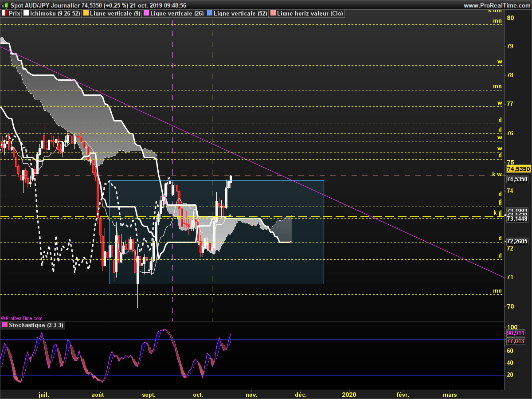Viewport: 532px width, 399px height.
Task: Open the www.ProRealTime.com link
Action: (497, 5)
